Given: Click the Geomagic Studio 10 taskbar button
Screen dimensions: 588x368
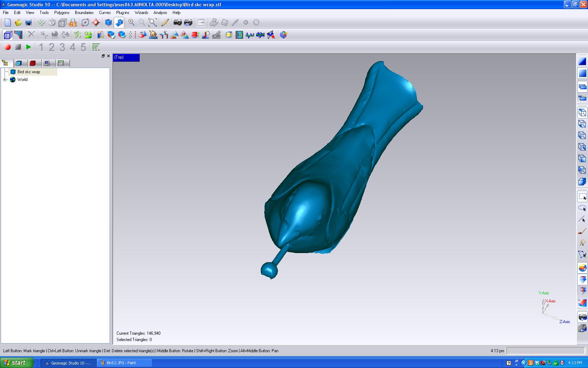Looking at the screenshot, I should click(69, 363).
